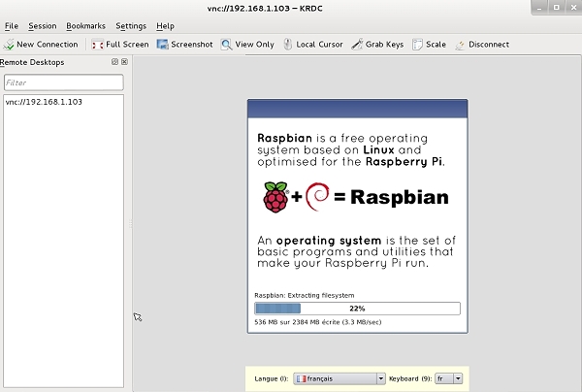Click the Debian swirl logo
This screenshot has height=392, width=582.
pyautogui.click(x=317, y=197)
